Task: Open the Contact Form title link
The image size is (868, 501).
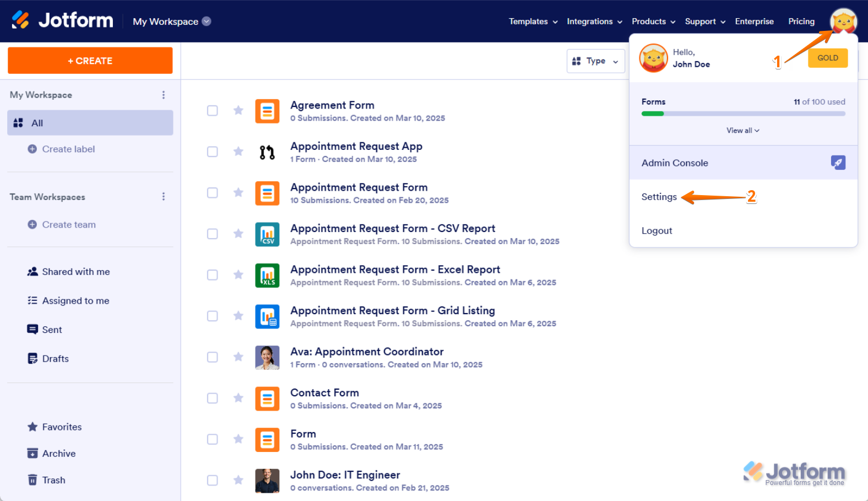Action: click(x=324, y=392)
